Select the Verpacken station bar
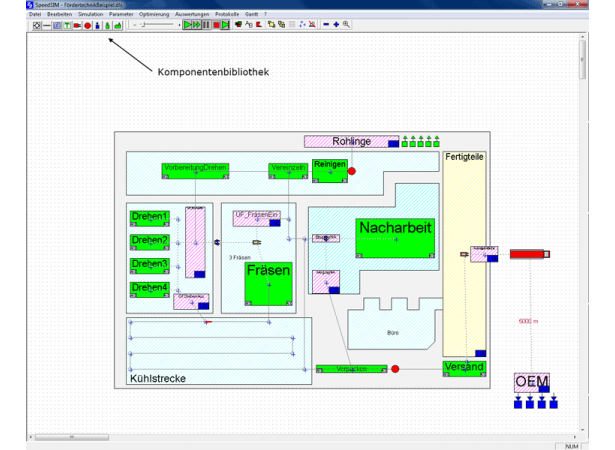Image resolution: width=615 pixels, height=450 pixels. click(351, 369)
